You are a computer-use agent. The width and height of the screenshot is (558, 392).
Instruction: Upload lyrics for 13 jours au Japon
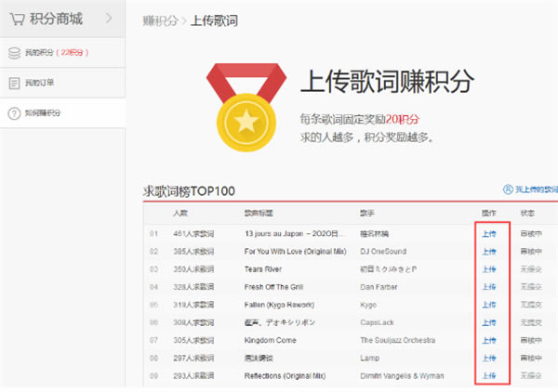pos(489,234)
